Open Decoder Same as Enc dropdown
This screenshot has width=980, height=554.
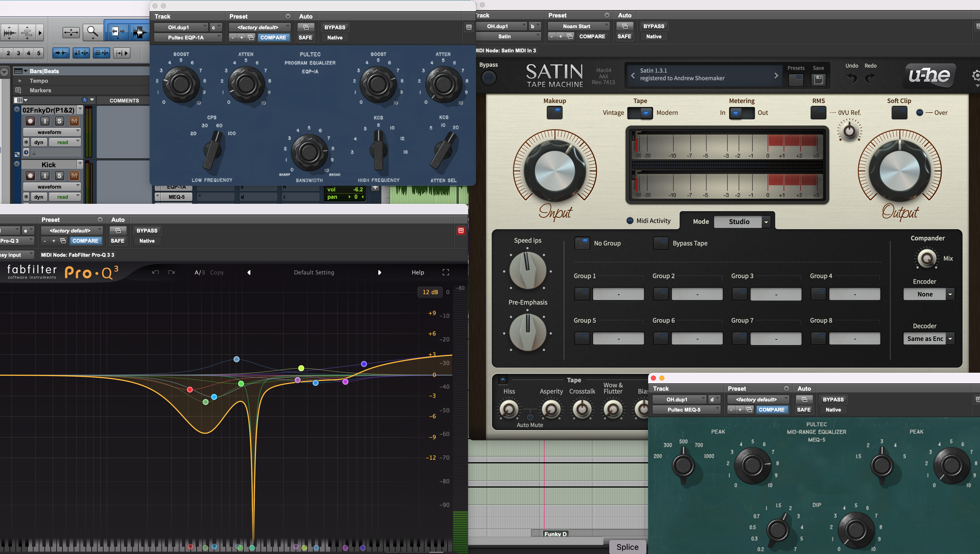tap(929, 338)
